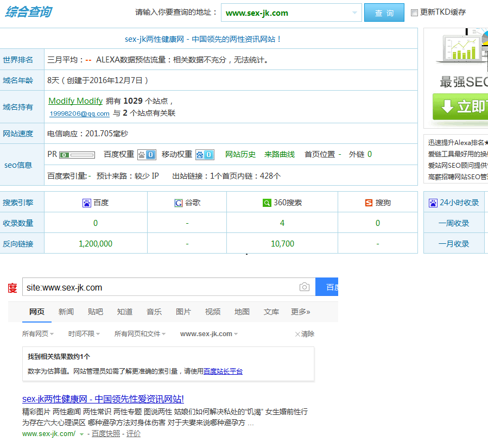Click the 百度权重 paw badge

147,155
